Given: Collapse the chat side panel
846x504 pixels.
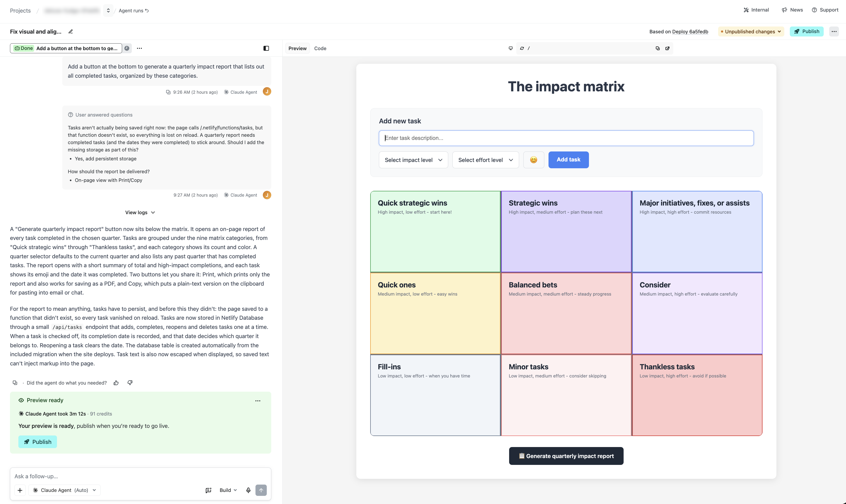Looking at the screenshot, I should pos(266,48).
